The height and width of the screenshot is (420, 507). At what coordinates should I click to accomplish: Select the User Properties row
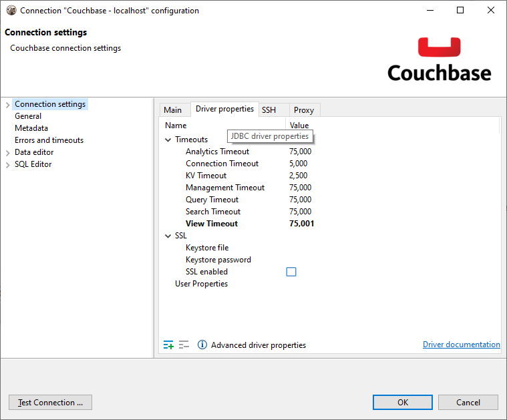click(x=202, y=284)
